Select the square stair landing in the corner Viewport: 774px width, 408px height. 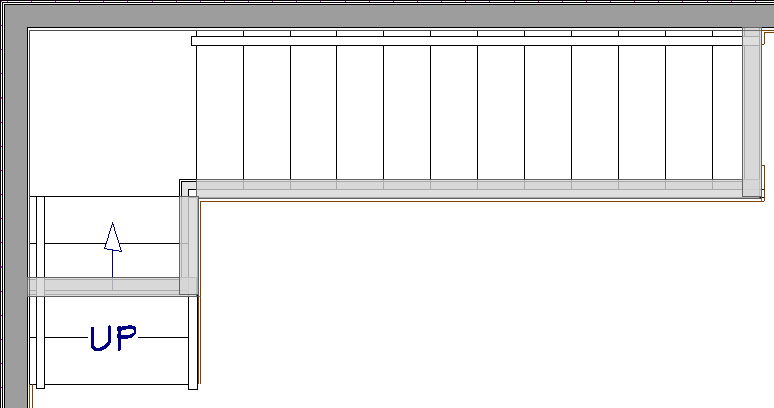click(112, 112)
